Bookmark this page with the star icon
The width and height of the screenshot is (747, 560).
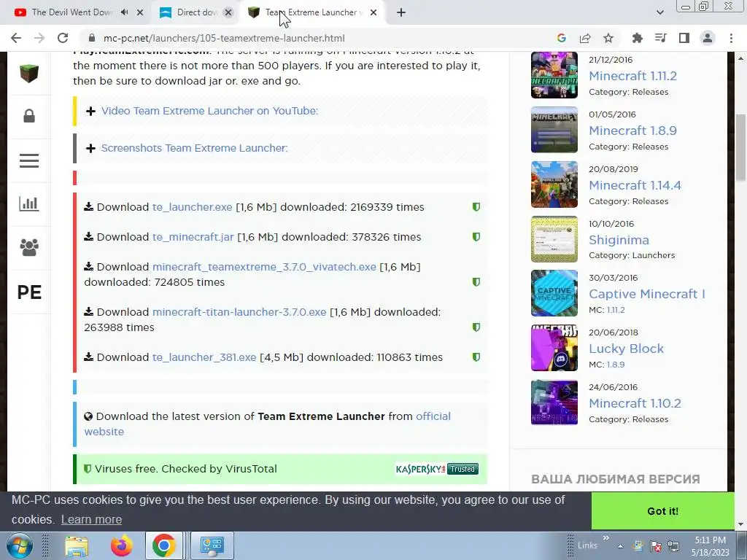[x=608, y=38]
